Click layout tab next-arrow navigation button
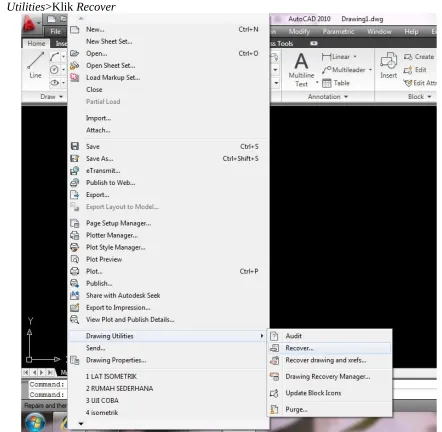 click(x=42, y=372)
